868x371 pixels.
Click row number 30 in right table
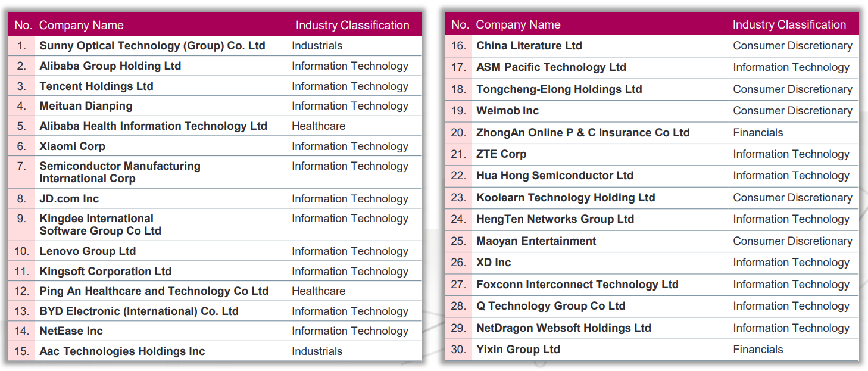(x=458, y=350)
